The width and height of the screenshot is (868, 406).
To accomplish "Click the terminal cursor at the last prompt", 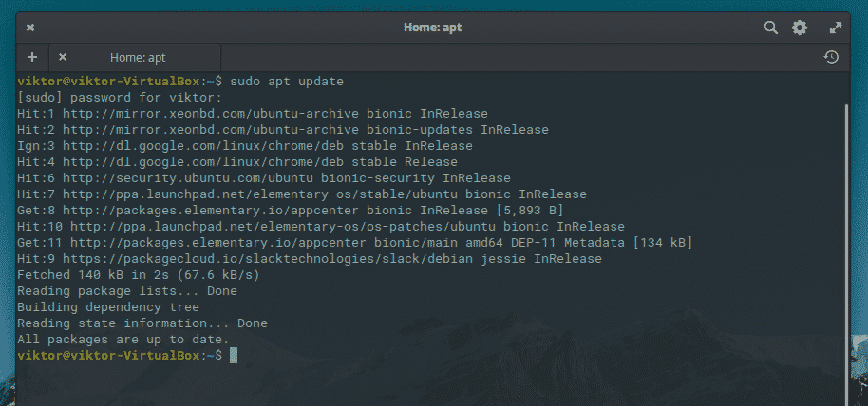I will [x=234, y=355].
